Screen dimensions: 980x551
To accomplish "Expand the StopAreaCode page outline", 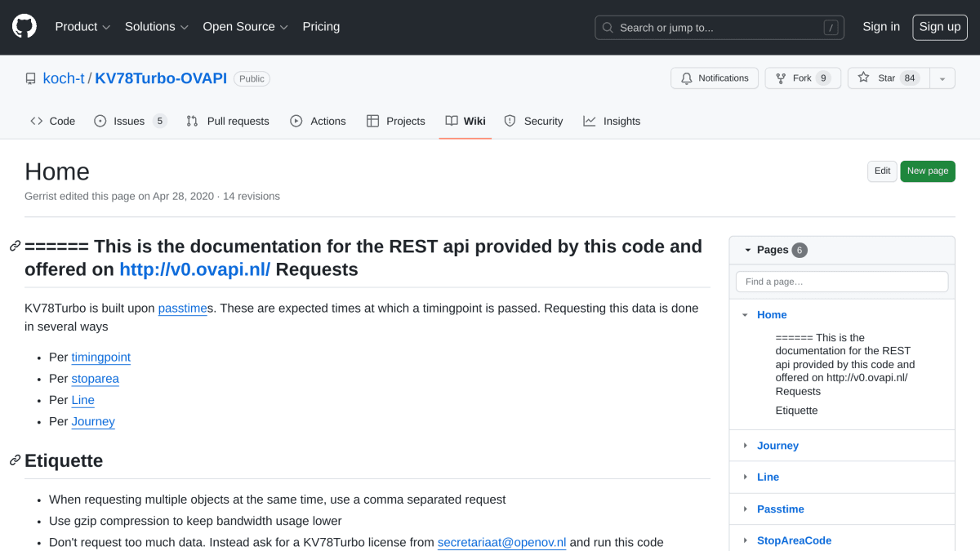I will (x=745, y=540).
